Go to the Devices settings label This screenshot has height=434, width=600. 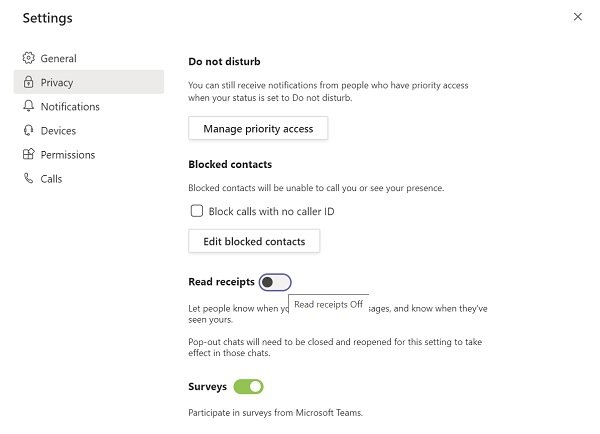(58, 131)
